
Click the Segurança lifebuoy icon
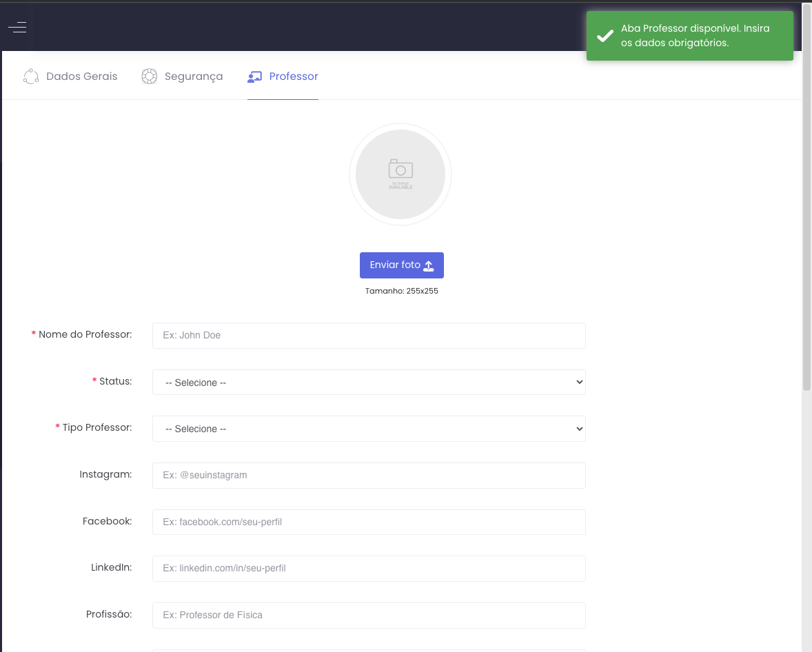click(150, 77)
